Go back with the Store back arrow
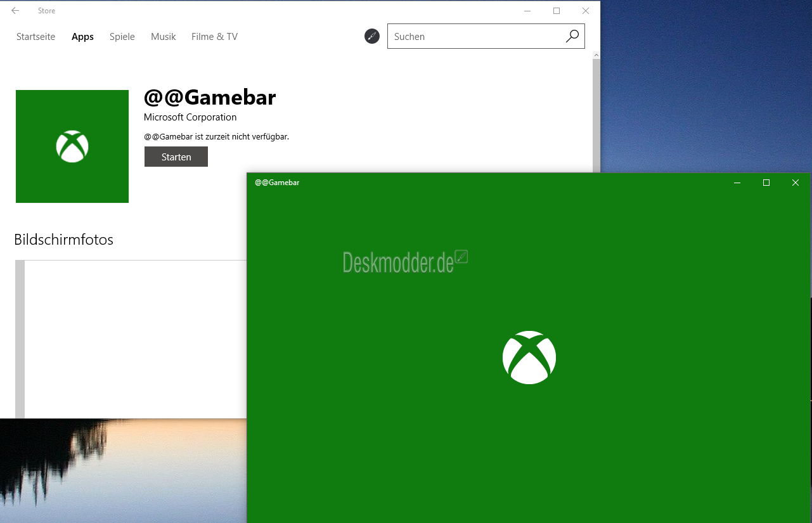 point(15,11)
